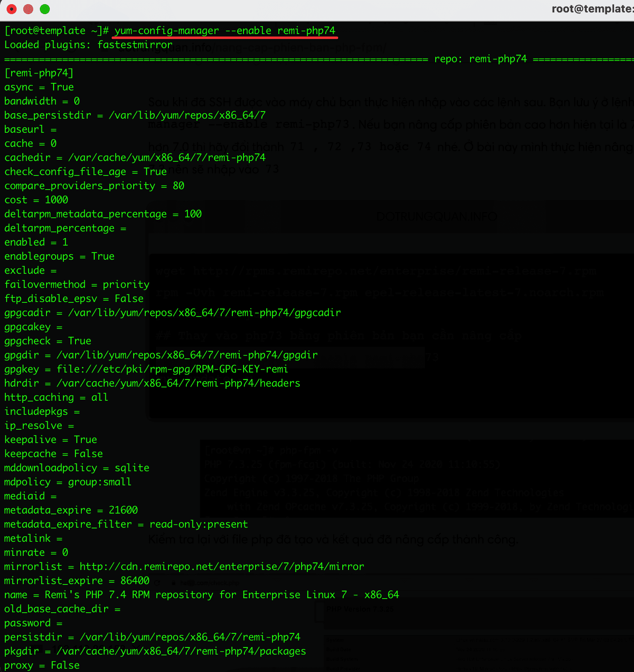Viewport: 634px width, 672px height.
Task: Click the metadata_expire = 21600 line
Action: (71, 510)
